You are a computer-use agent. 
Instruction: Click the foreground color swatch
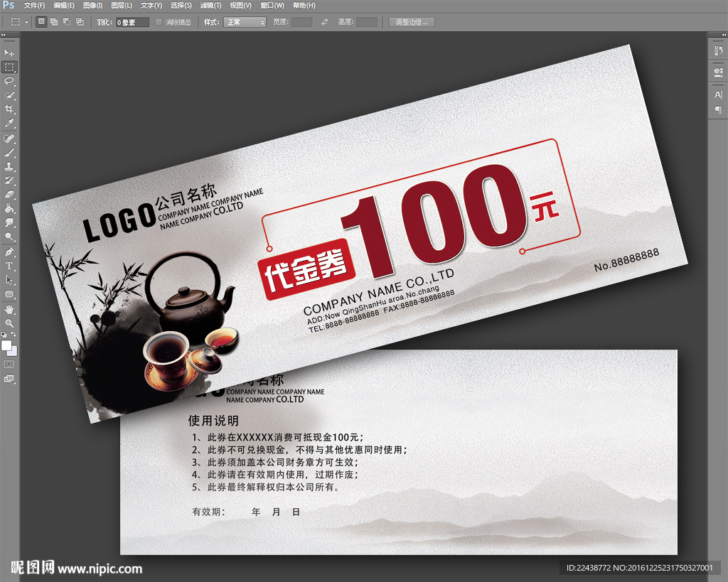[x=6, y=345]
